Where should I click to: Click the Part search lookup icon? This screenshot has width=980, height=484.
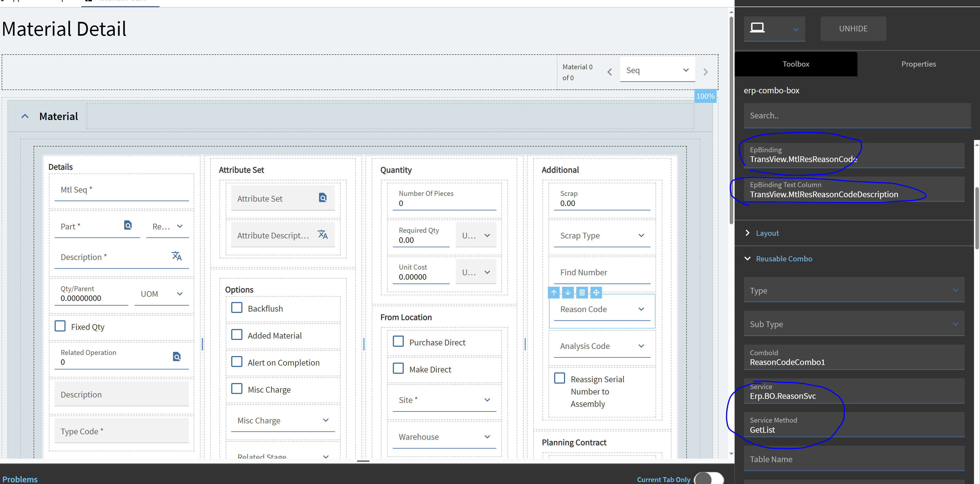tap(128, 225)
